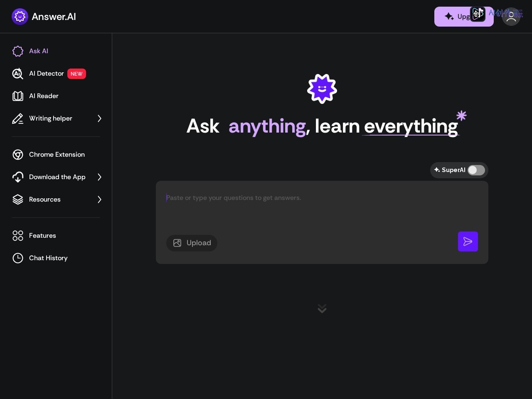Send the question with the arrow button
The height and width of the screenshot is (399, 532).
pos(468,241)
